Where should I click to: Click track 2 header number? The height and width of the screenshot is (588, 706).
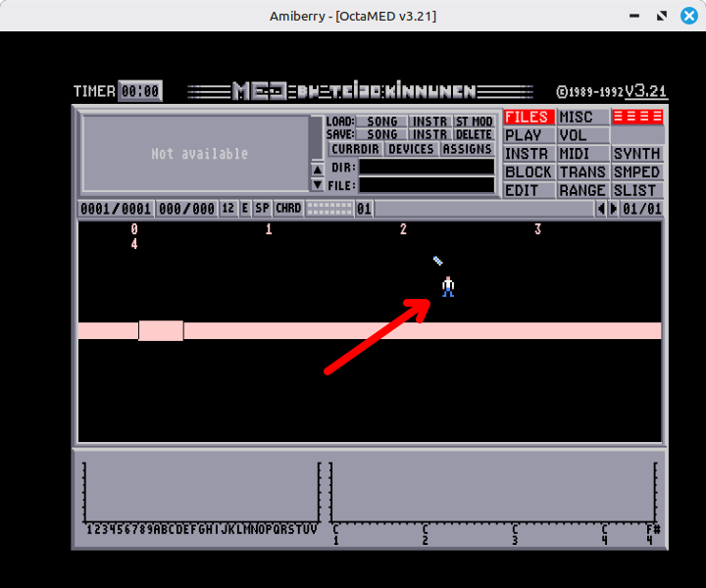(403, 229)
